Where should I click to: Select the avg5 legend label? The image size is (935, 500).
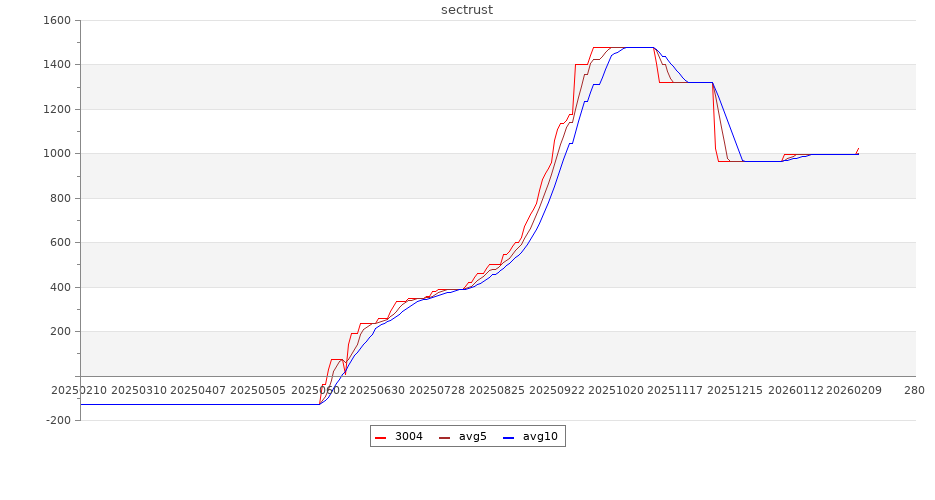tap(472, 437)
